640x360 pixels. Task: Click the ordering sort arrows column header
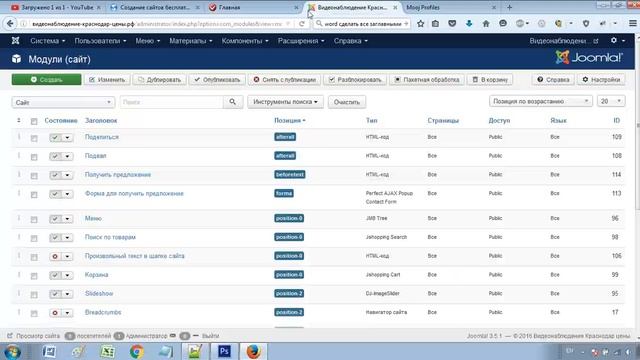pos(19,120)
